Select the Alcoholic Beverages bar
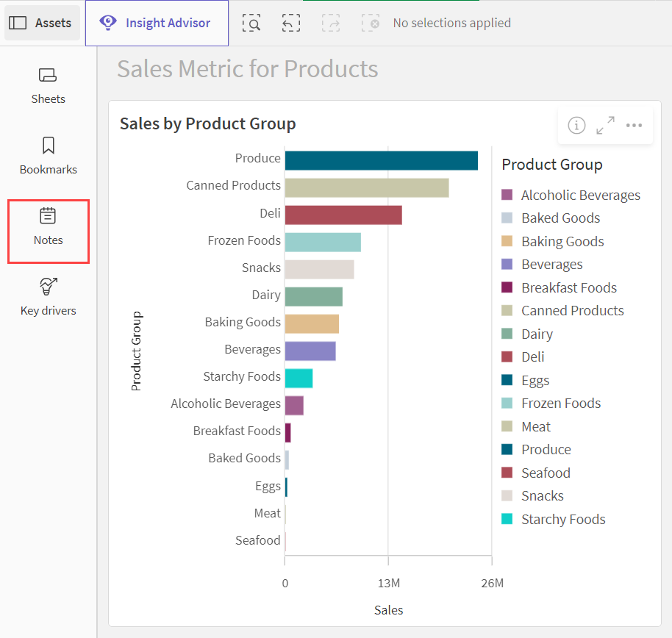The height and width of the screenshot is (638, 672). (x=294, y=406)
